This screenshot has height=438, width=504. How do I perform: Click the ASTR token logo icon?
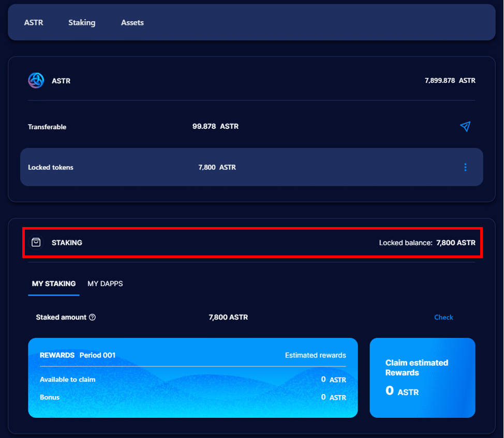click(x=36, y=80)
